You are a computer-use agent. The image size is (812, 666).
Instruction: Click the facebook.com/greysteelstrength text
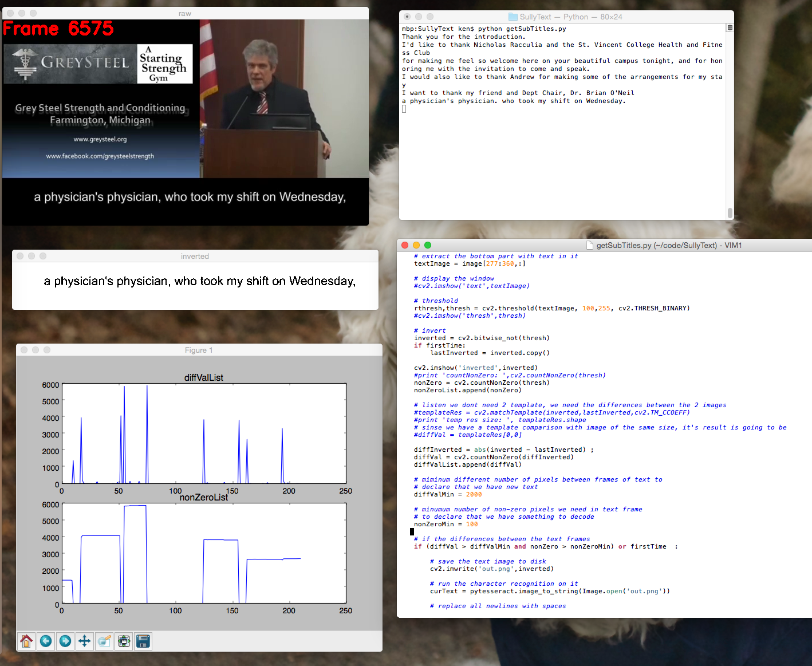(x=100, y=156)
